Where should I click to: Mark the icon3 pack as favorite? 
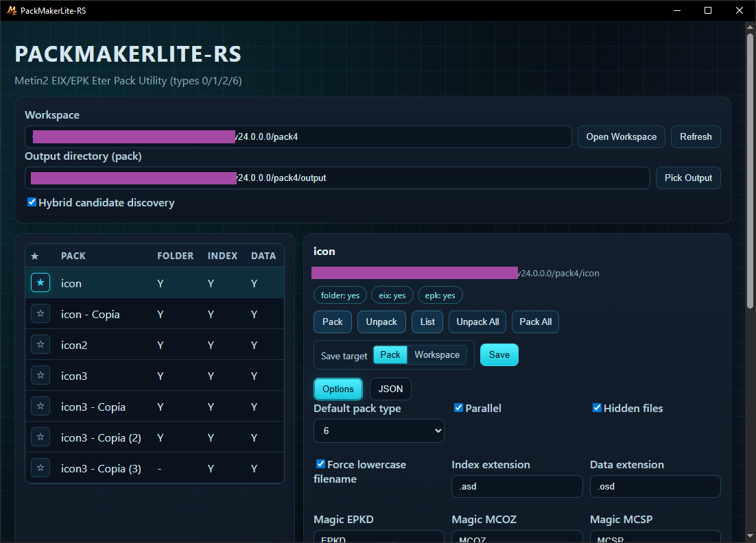pos(40,375)
